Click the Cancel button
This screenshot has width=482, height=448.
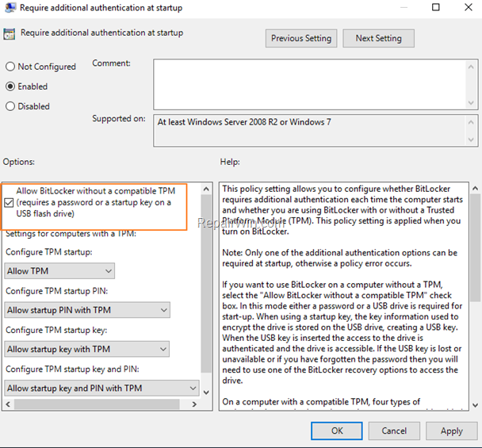pyautogui.click(x=394, y=431)
